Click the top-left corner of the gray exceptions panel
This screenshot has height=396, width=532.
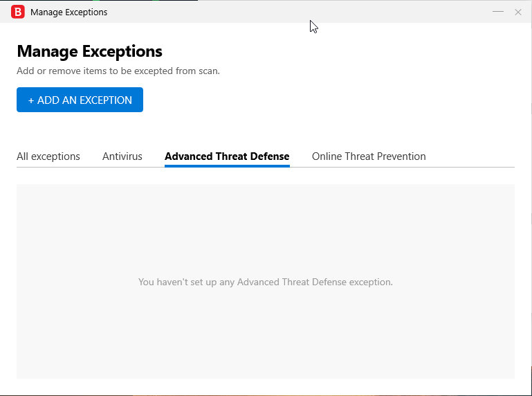(x=19, y=187)
